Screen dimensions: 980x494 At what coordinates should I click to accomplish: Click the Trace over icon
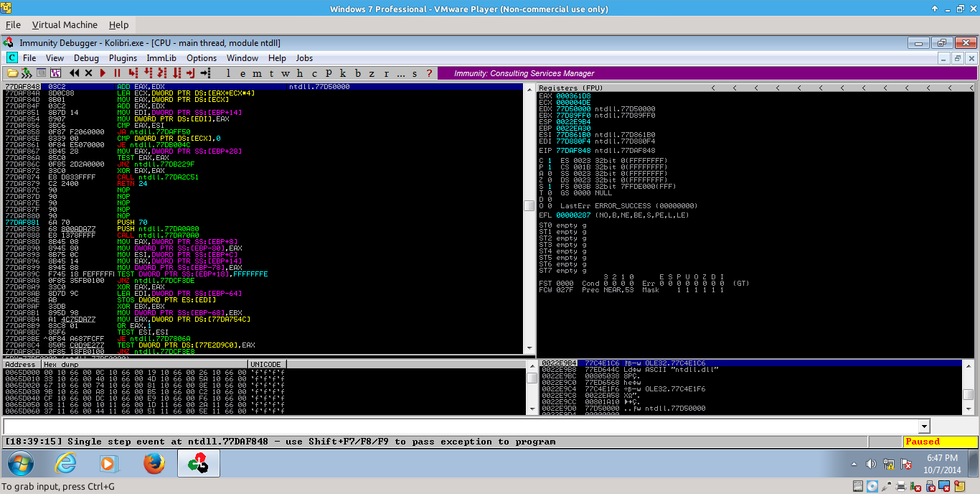[176, 73]
